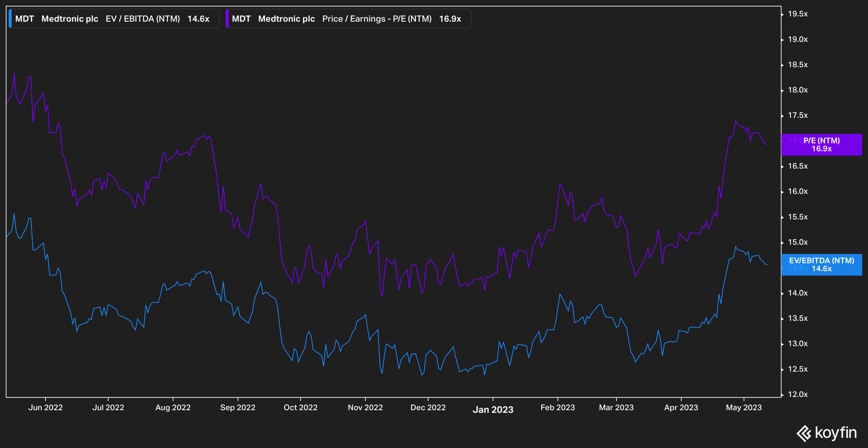Screen dimensions: 868x448
Task: Click the 18.0x y-axis value
Action: tap(798, 90)
